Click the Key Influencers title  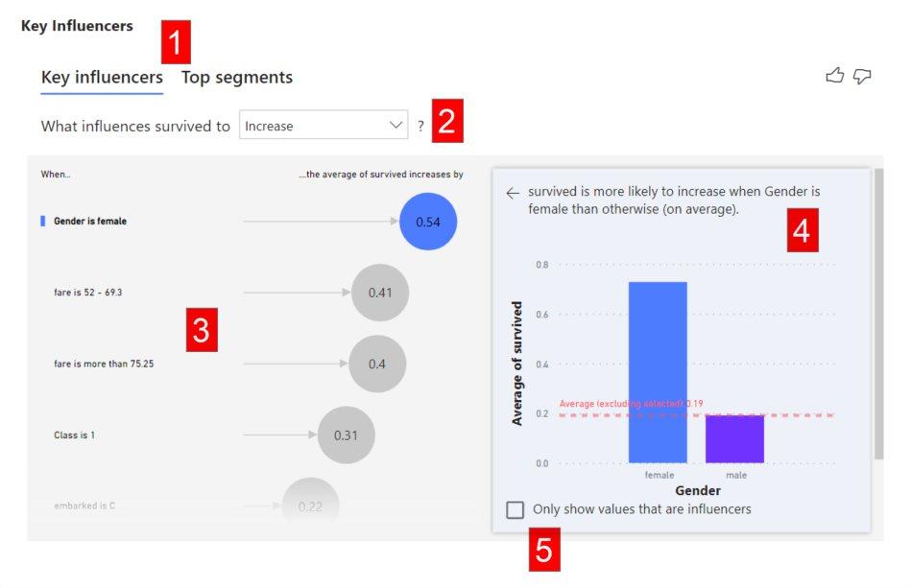coord(77,26)
